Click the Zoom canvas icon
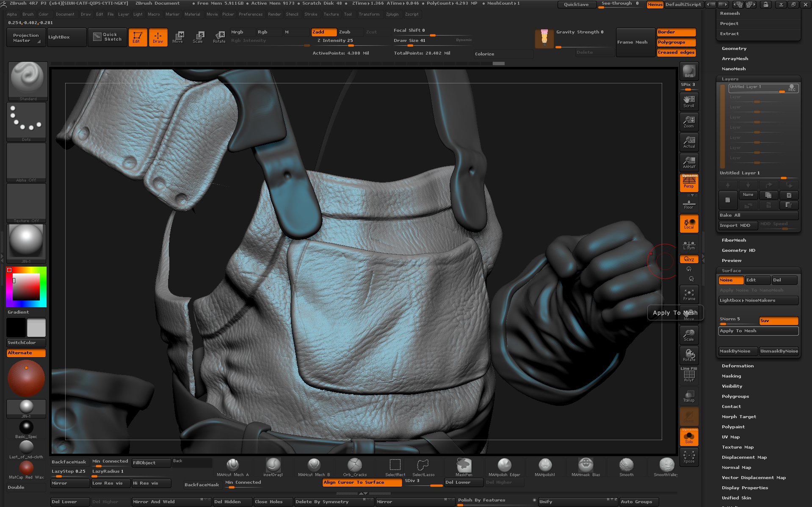This screenshot has width=812, height=507. click(689, 121)
